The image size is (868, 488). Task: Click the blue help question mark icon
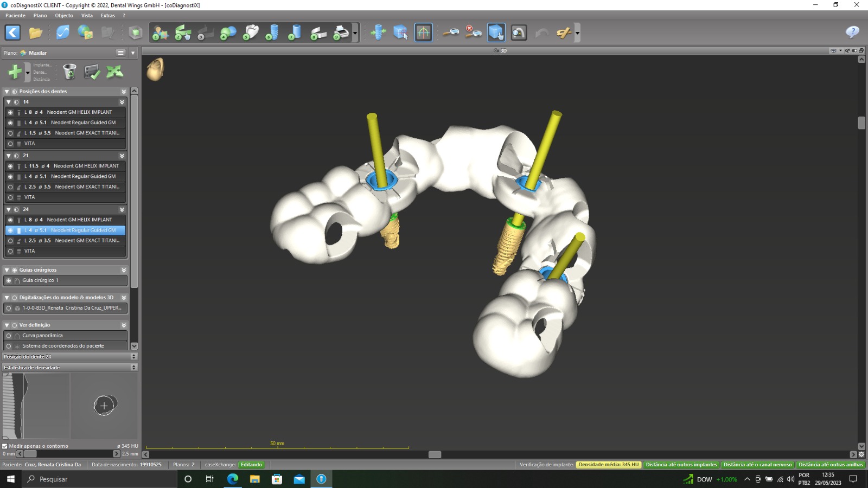[x=852, y=32]
